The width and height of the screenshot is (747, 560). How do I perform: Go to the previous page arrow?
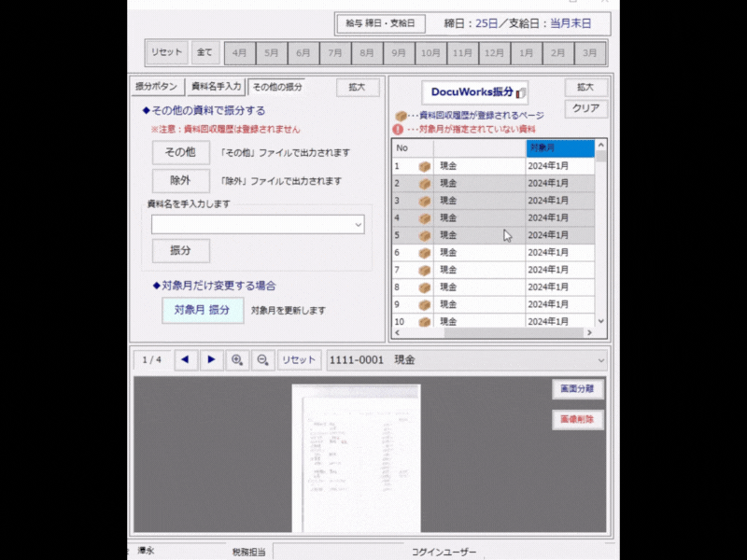(186, 360)
